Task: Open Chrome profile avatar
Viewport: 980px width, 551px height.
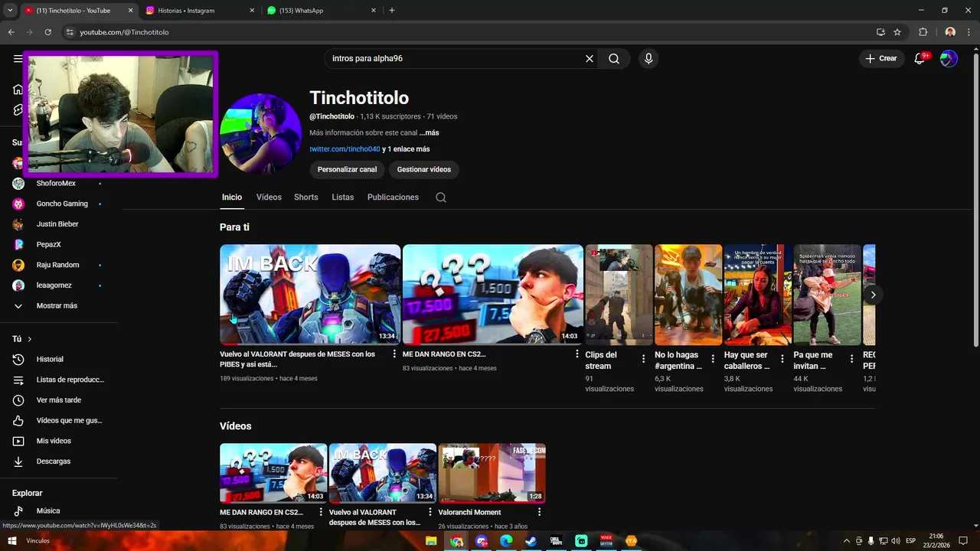Action: [950, 32]
